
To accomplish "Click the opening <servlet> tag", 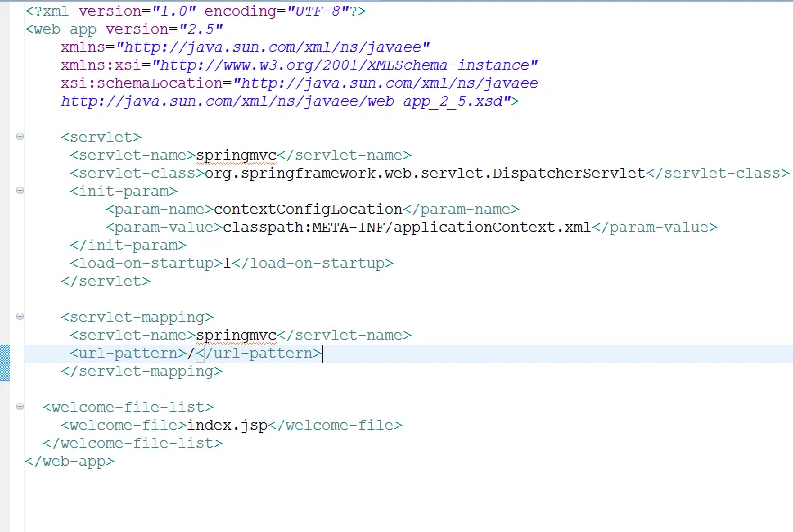I will (x=101, y=138).
